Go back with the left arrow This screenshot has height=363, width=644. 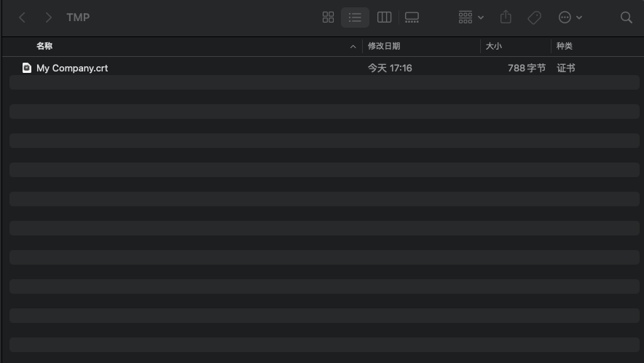(x=22, y=17)
